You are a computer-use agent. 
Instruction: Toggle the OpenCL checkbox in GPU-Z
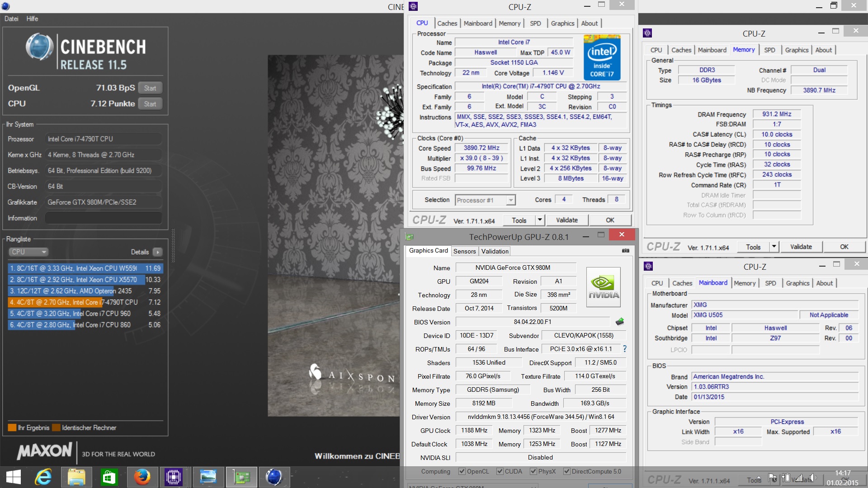462,471
